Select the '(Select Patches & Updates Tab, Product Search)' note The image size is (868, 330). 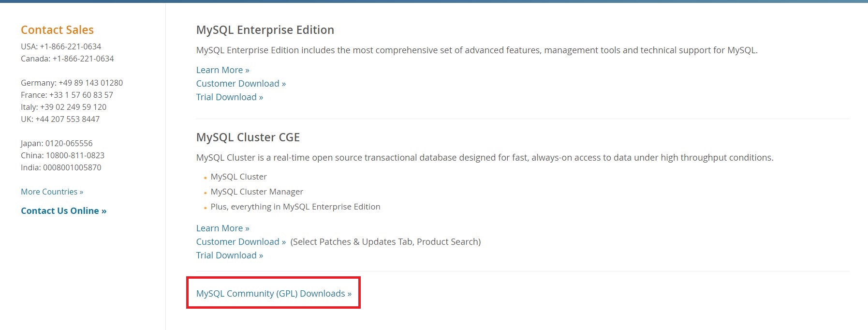(x=385, y=242)
